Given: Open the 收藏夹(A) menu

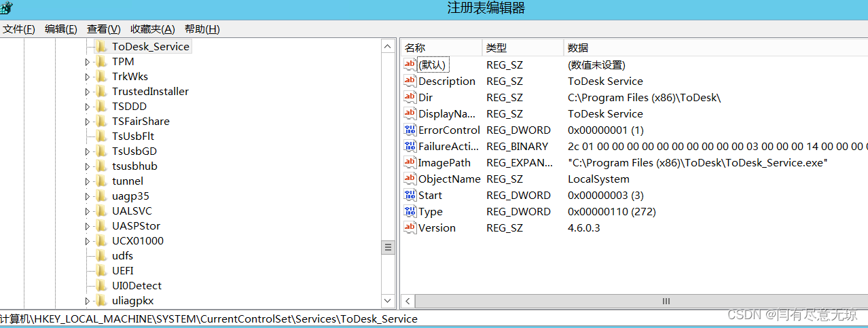Looking at the screenshot, I should [153, 29].
